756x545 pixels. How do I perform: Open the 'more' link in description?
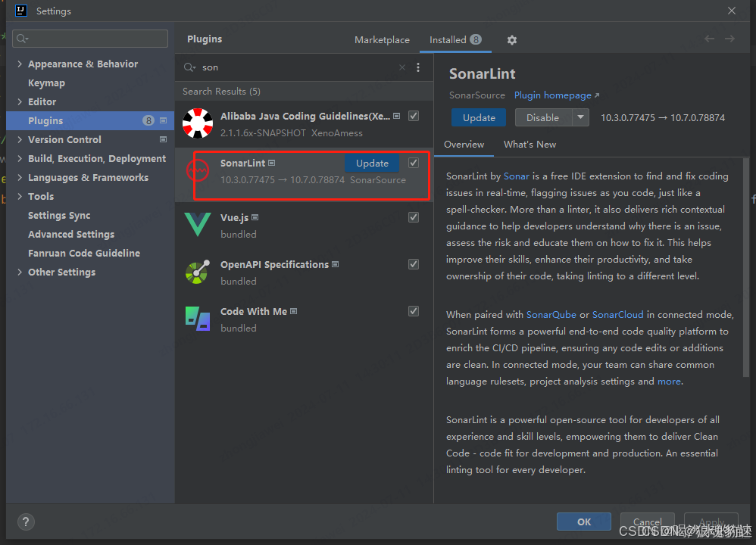tap(669, 381)
